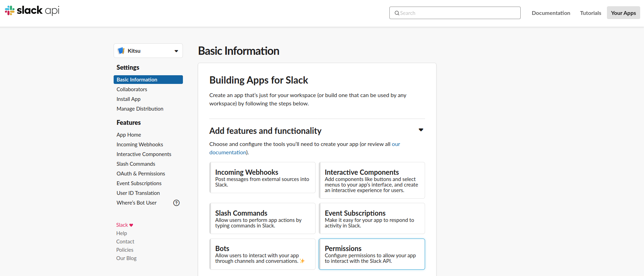The width and height of the screenshot is (644, 276).
Task: Open Collaborators settings page
Action: coord(132,89)
